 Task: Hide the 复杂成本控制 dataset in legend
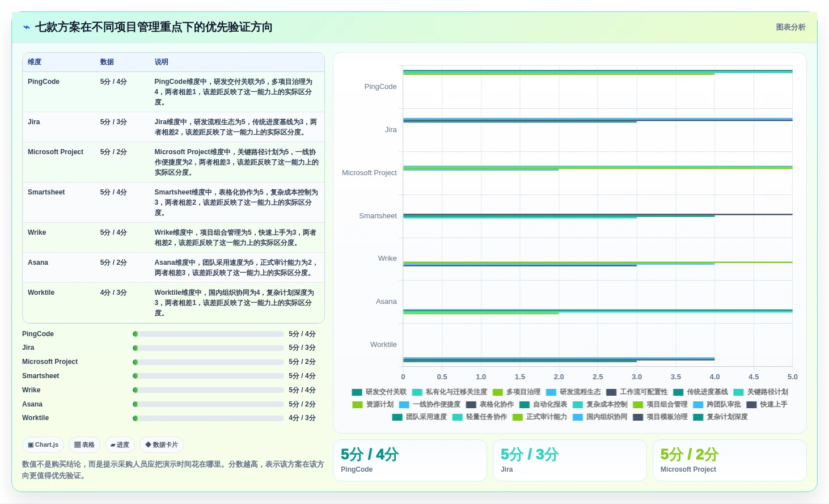[x=600, y=404]
